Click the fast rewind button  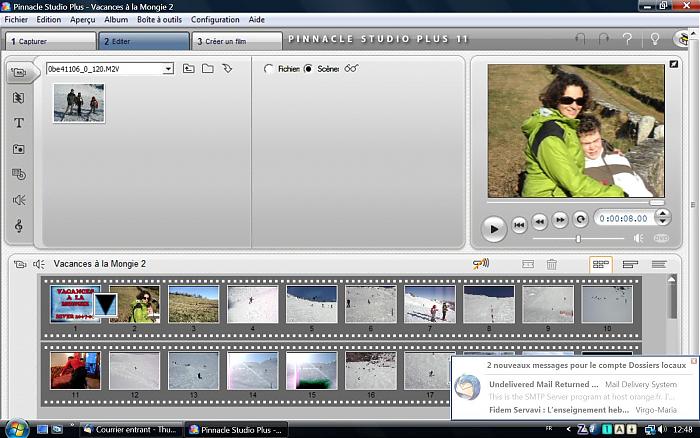pyautogui.click(x=540, y=221)
